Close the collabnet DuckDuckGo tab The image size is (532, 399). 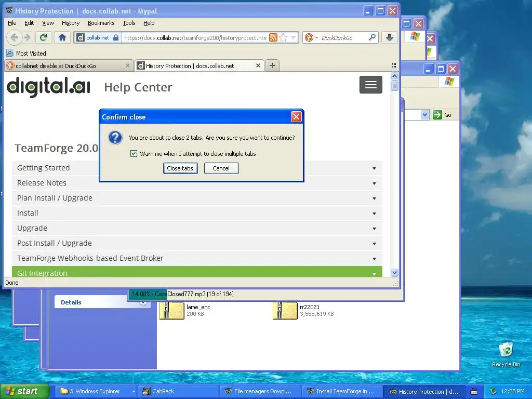(x=128, y=65)
